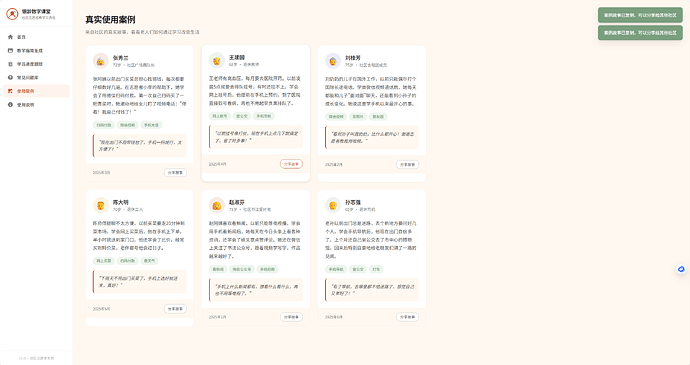Click the name 赵淑芬
This screenshot has width=690, height=365.
coord(237,202)
